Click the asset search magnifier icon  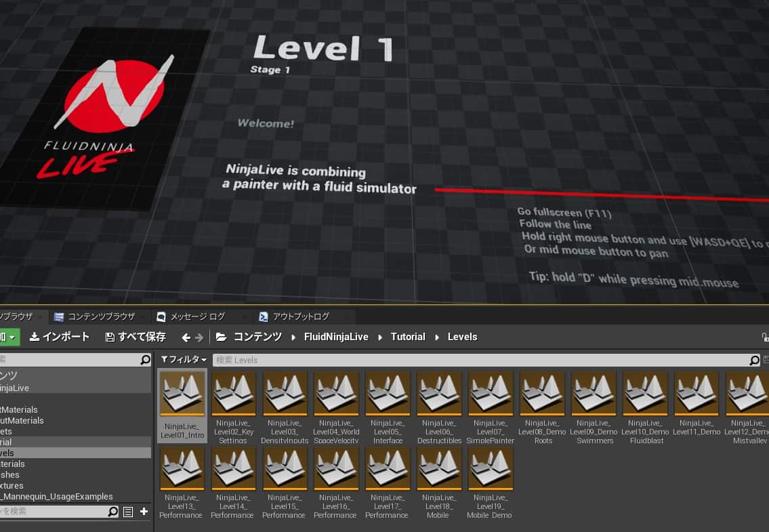coord(754,361)
